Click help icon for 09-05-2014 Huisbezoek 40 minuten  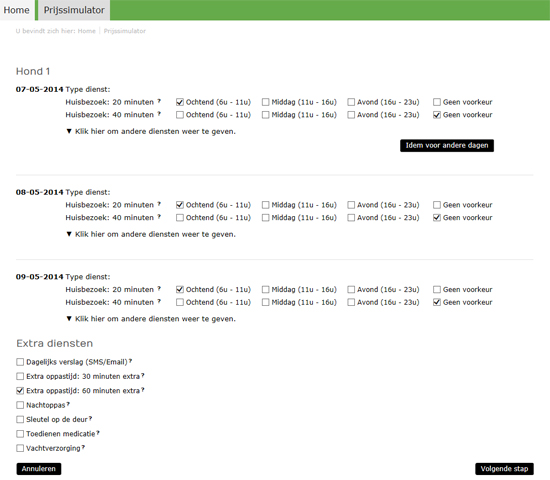click(159, 301)
